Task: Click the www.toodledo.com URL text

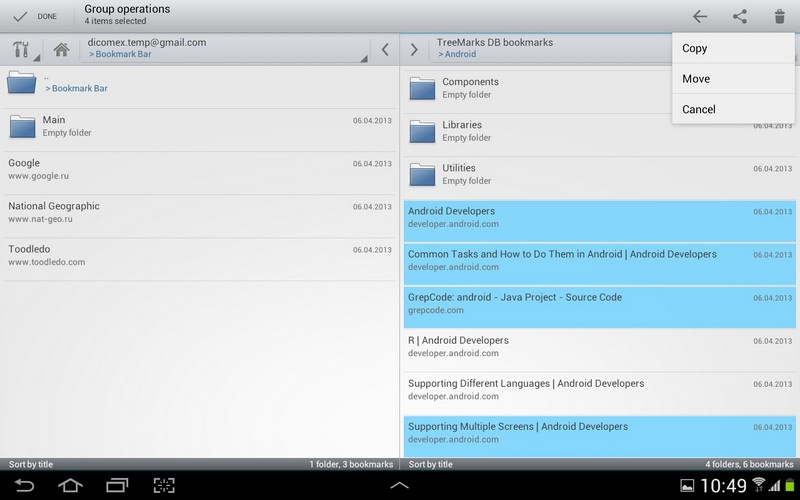Action: click(46, 262)
